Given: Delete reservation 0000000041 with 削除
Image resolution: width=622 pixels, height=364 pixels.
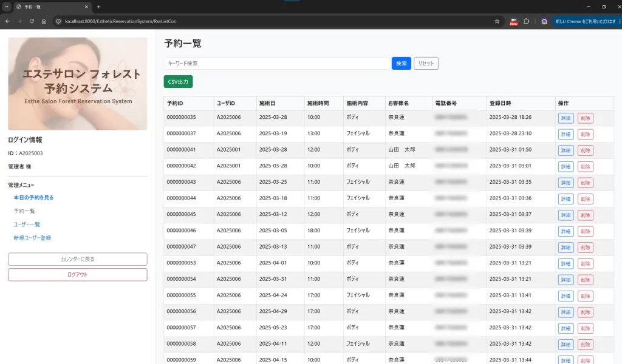Looking at the screenshot, I should [x=585, y=150].
